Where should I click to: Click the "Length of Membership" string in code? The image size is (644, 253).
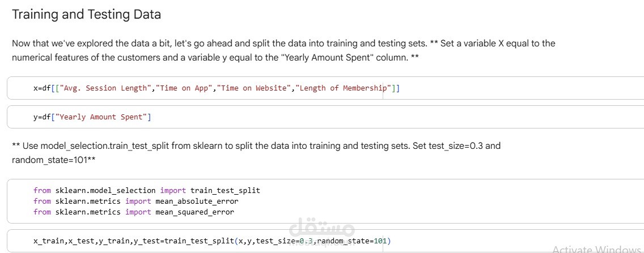[343, 88]
